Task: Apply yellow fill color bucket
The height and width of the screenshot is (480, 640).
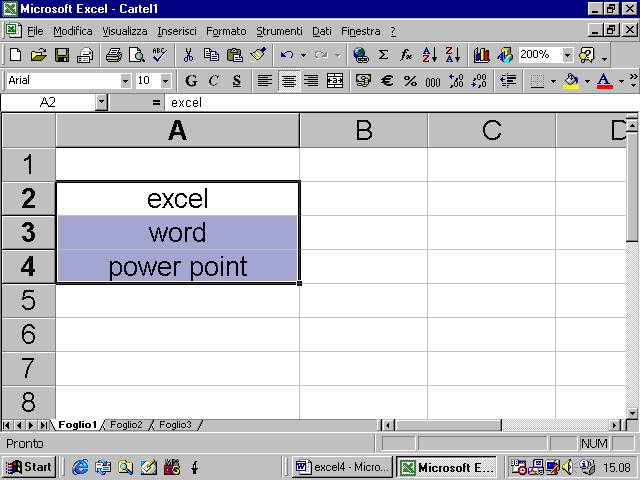Action: pos(571,81)
